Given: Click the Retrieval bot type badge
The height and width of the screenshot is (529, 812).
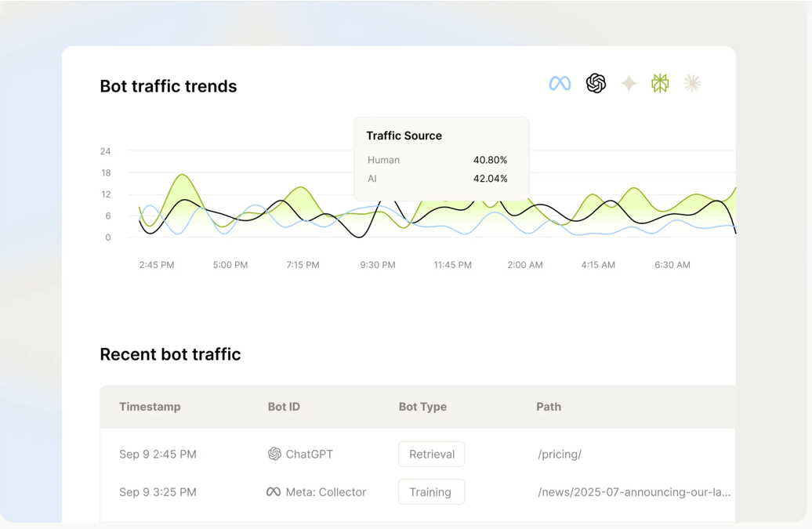Looking at the screenshot, I should tap(431, 454).
